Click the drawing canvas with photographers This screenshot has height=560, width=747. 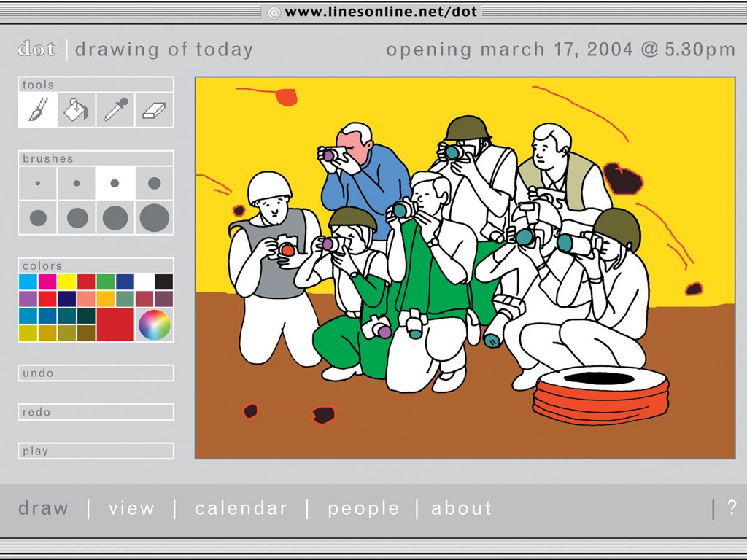click(465, 268)
